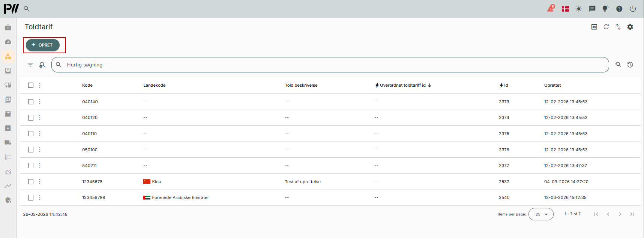644x238 pixels.
Task: Open the help question mark icon
Action: point(619,9)
